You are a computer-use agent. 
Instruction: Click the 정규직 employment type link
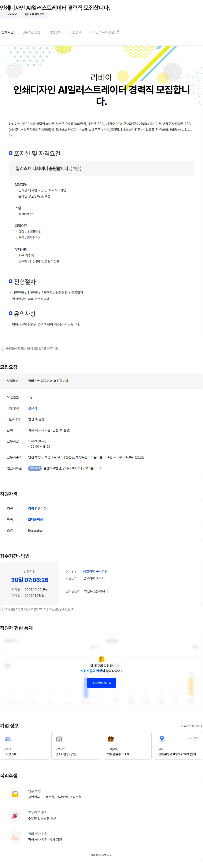click(x=32, y=408)
